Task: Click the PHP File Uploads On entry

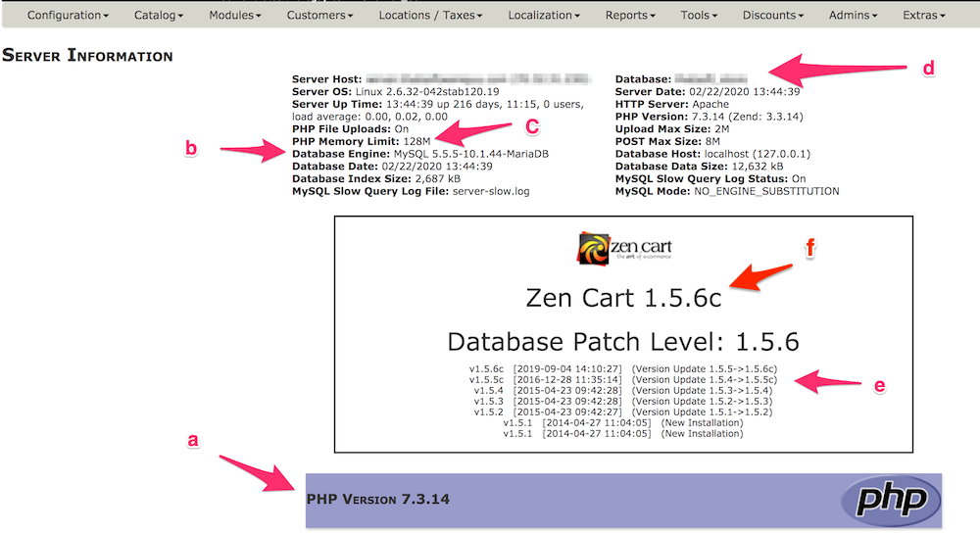Action: [350, 129]
